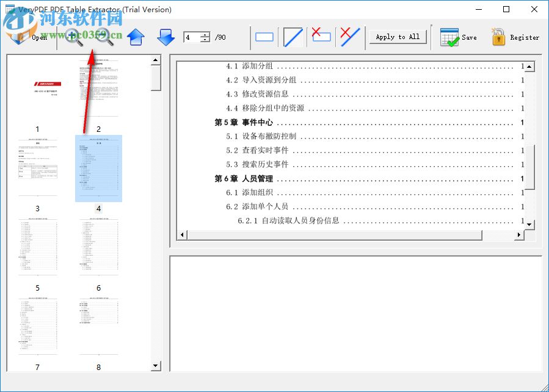Decrease page number with the stepper down arrow
The image size is (549, 392).
click(205, 40)
